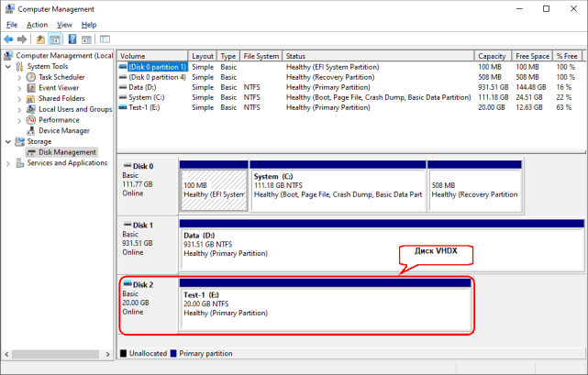This screenshot has width=588, height=375.
Task: Expand the Event Viewer node
Action: [x=19, y=88]
